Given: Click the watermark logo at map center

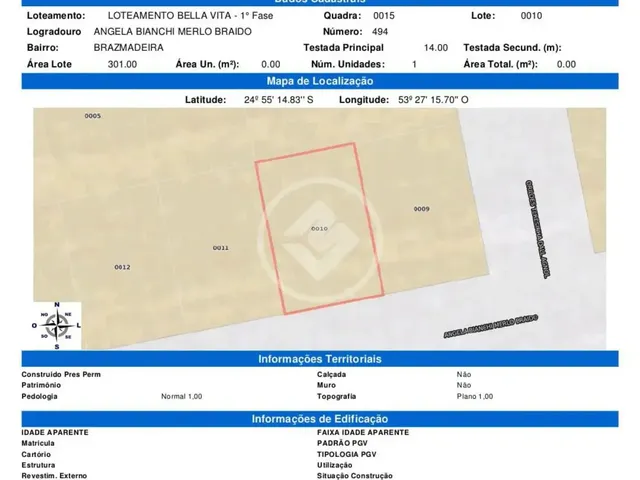Looking at the screenshot, I should point(320,241).
